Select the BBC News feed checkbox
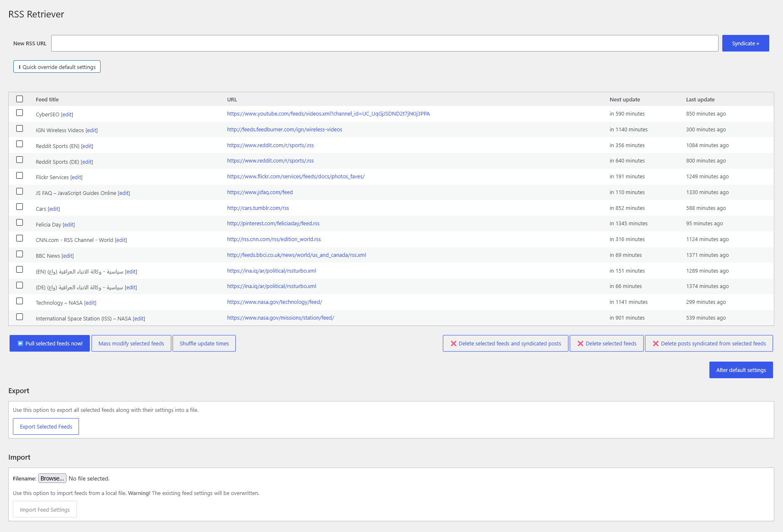This screenshot has width=783, height=532. point(20,254)
